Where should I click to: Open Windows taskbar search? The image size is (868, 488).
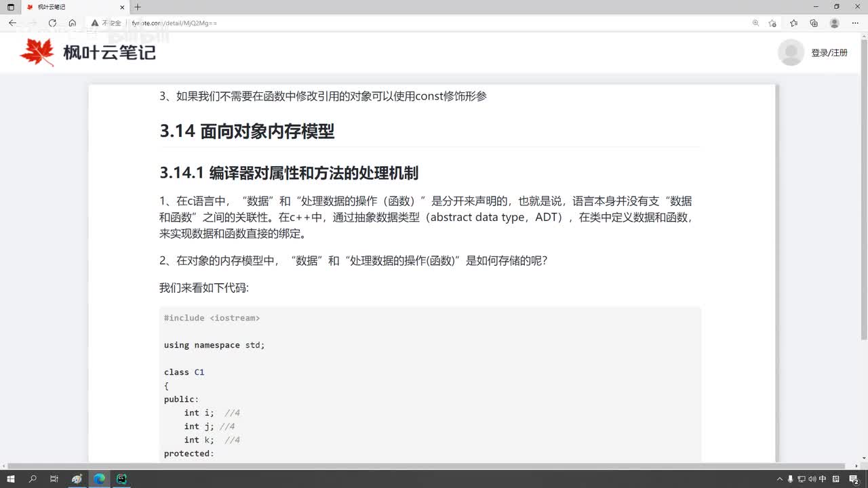pyautogui.click(x=33, y=479)
